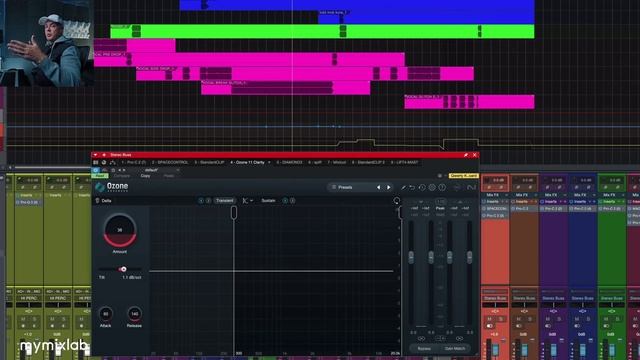Switch to the 3 - StandardCLIP insert tab
Screen dimensions: 640x360
tap(209, 162)
